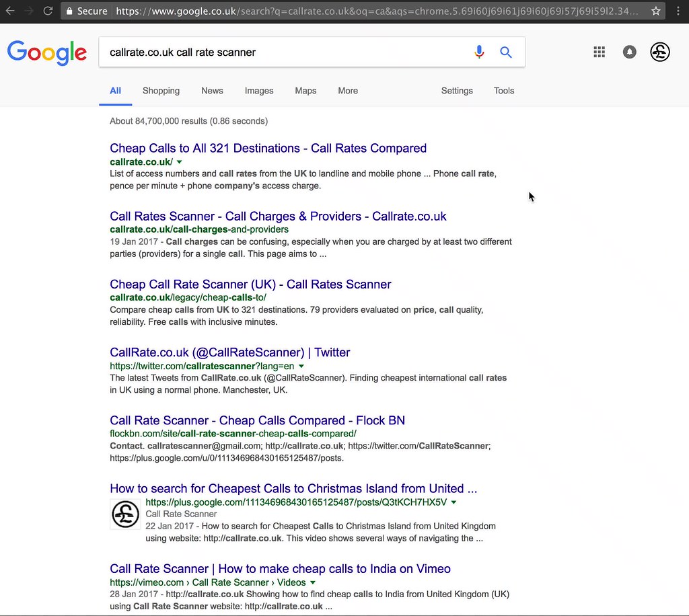Bookmark this page with the star icon
Screen dimensions: 689x616
click(x=656, y=11)
